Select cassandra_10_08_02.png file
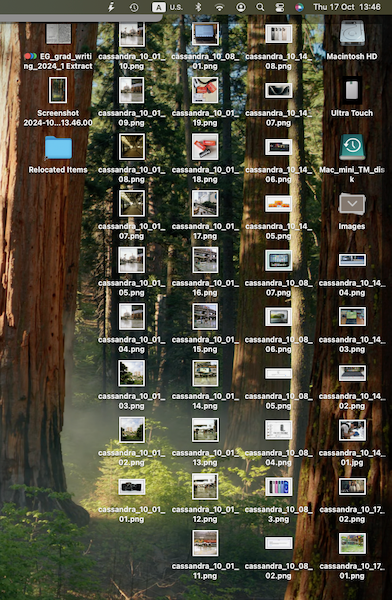392x600 pixels. pos(278,543)
